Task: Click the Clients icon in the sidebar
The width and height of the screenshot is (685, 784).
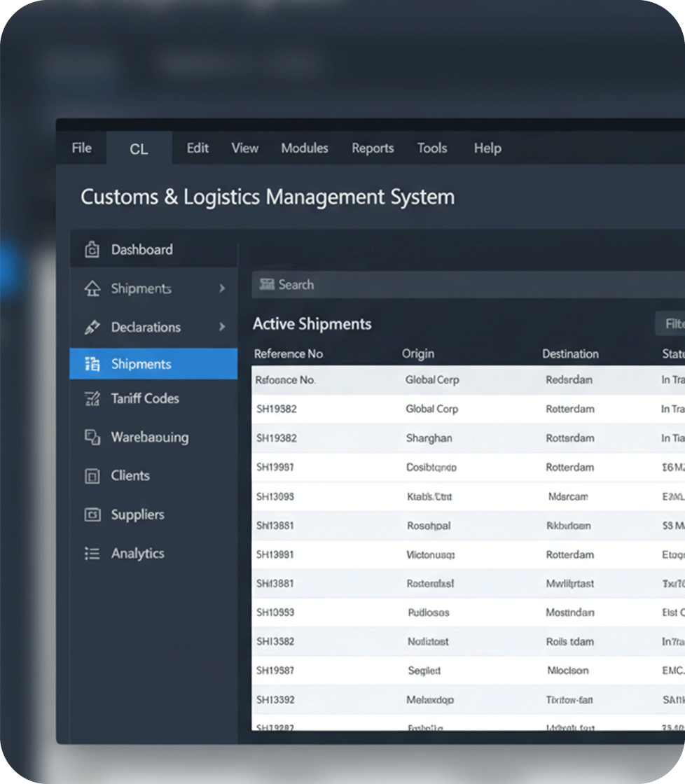Action: (x=92, y=476)
